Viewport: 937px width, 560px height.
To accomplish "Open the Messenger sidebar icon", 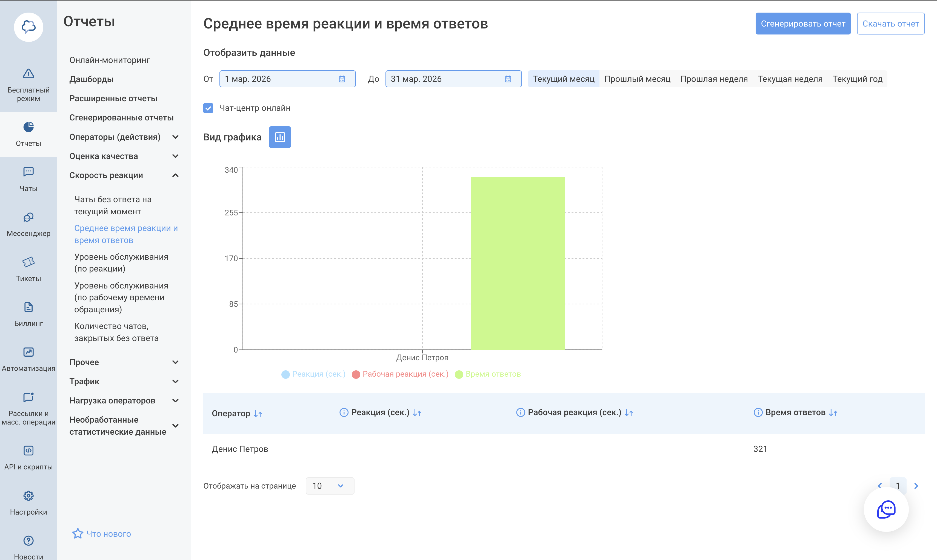I will click(28, 217).
